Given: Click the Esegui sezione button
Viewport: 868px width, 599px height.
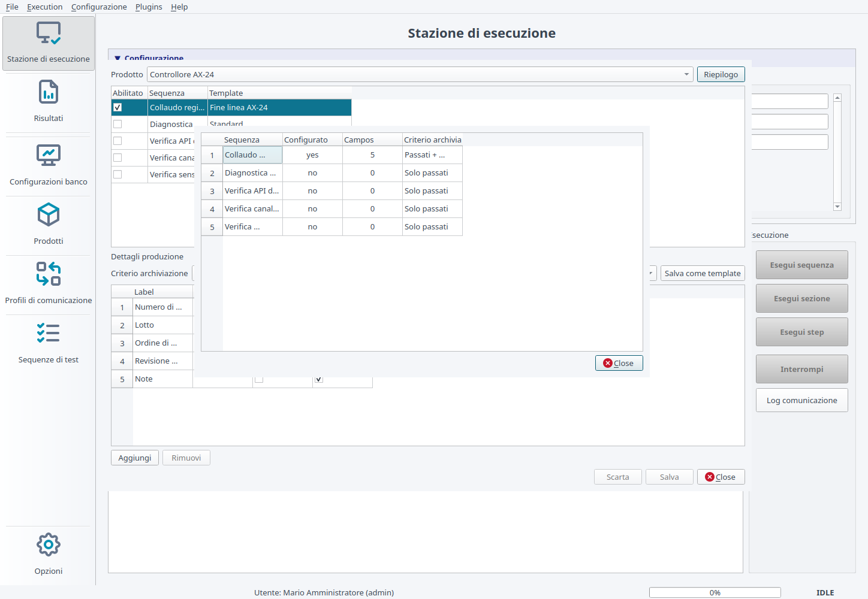Looking at the screenshot, I should (802, 298).
